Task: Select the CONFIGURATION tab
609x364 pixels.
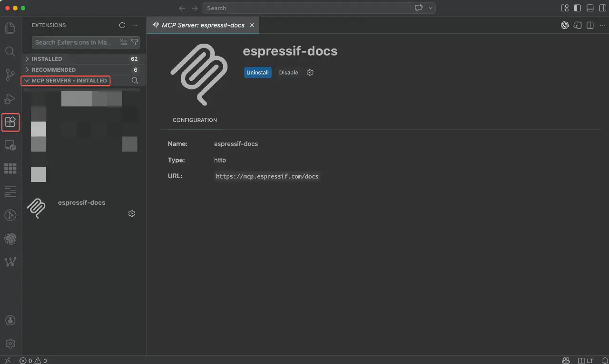Action: point(195,120)
